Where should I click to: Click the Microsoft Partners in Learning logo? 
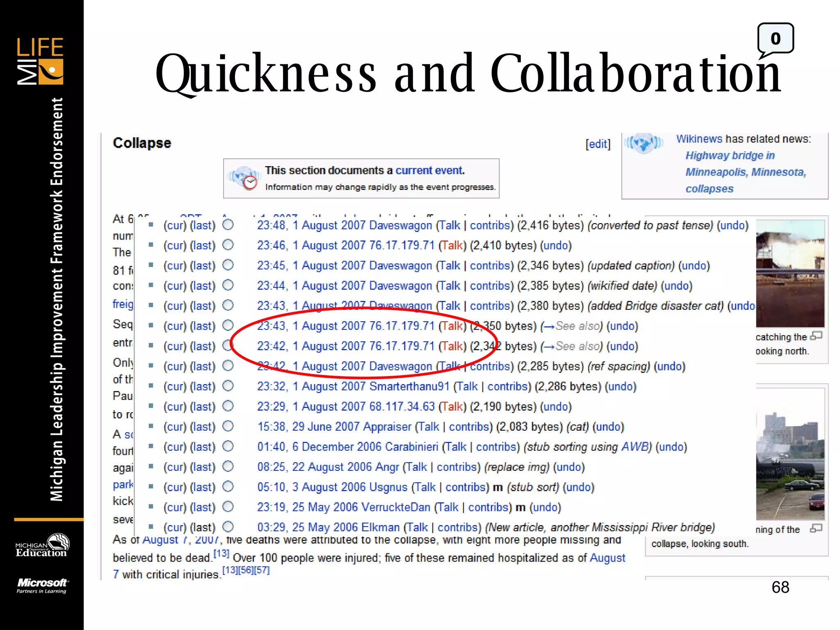point(42,586)
